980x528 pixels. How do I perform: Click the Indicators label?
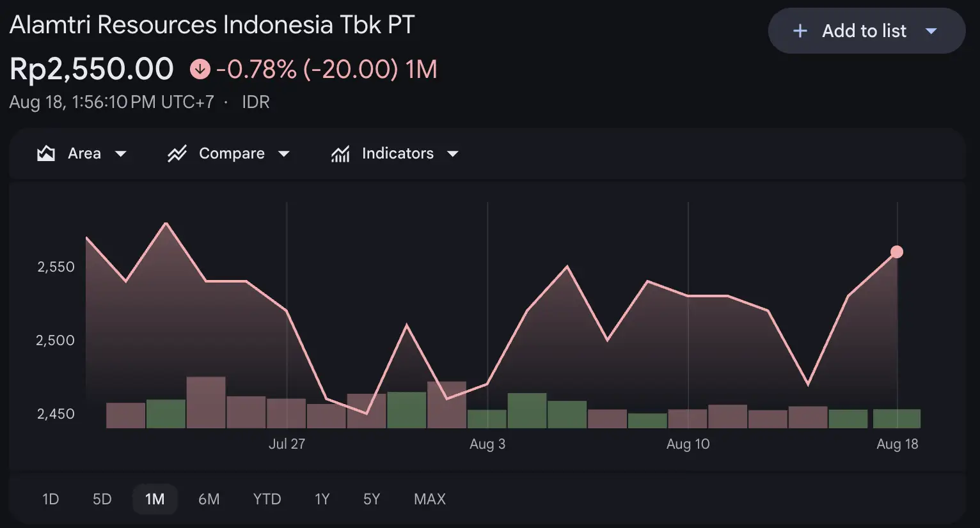(x=398, y=153)
